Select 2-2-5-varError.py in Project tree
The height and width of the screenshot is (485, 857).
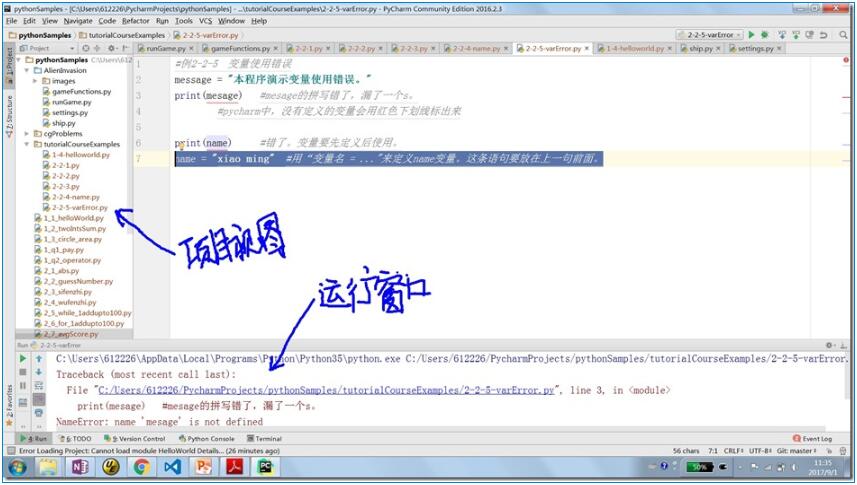pyautogui.click(x=75, y=207)
